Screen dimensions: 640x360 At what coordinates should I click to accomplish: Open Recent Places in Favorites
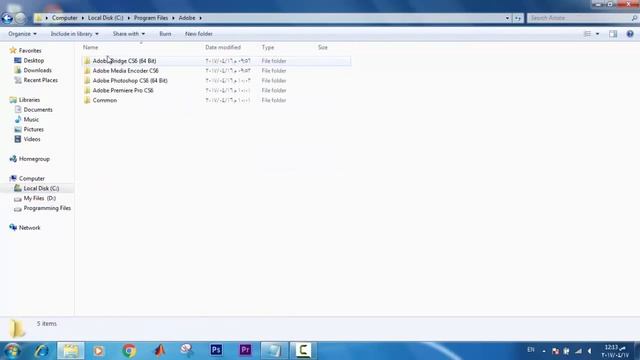click(40, 80)
